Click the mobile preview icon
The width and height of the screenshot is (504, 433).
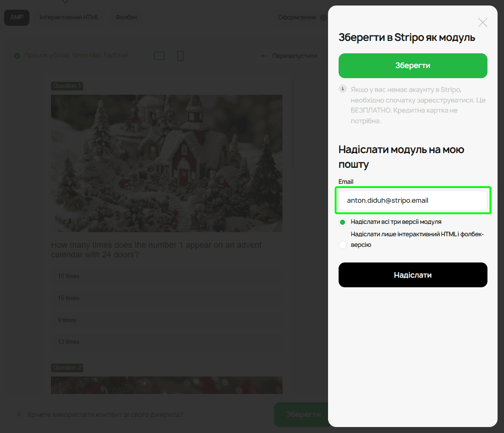pyautogui.click(x=181, y=56)
